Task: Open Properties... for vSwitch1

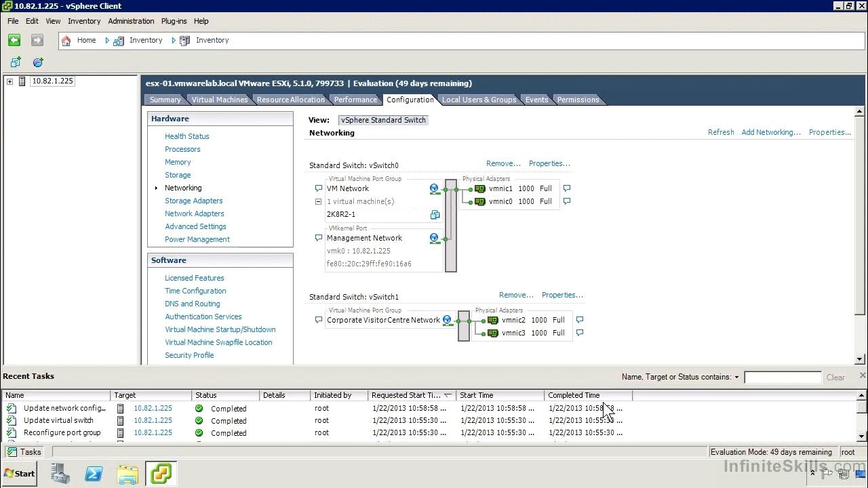Action: [562, 296]
